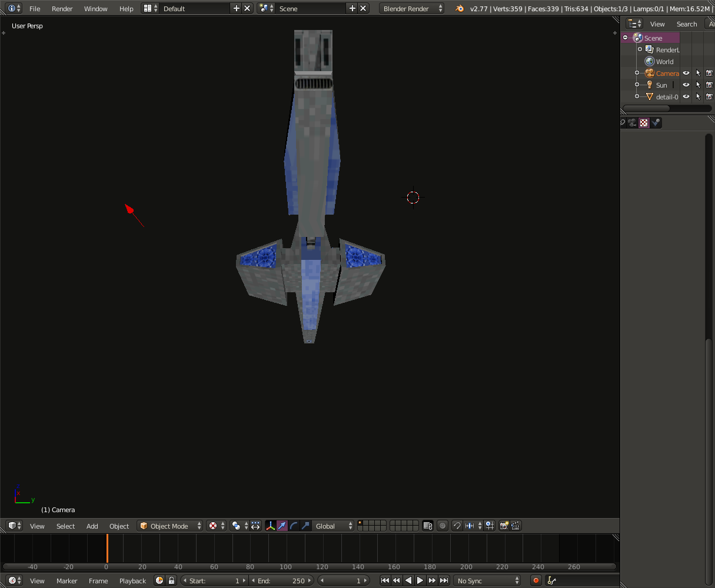Click the play animation forward button
The image size is (715, 588).
(x=420, y=580)
